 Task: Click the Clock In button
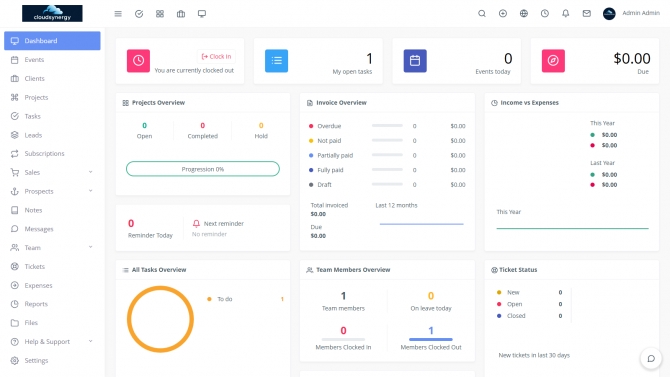pos(216,56)
